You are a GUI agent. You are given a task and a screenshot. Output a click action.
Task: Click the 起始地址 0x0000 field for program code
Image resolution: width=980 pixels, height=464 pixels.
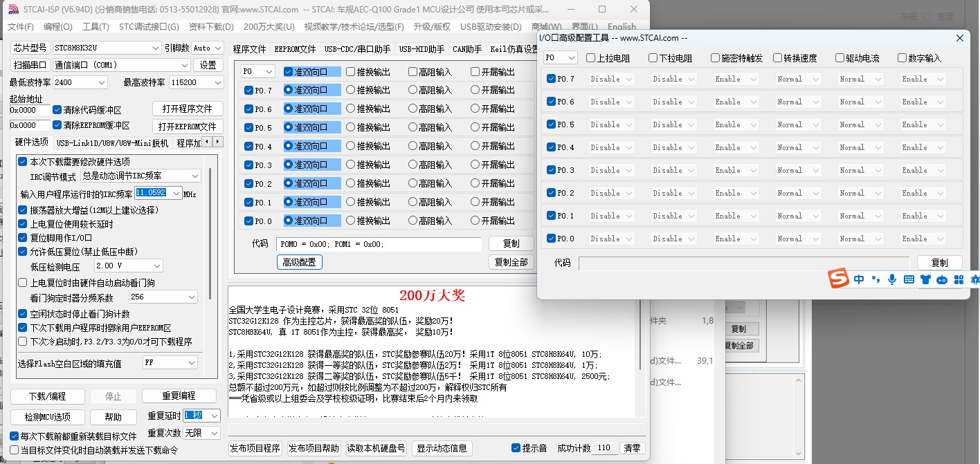[x=30, y=110]
